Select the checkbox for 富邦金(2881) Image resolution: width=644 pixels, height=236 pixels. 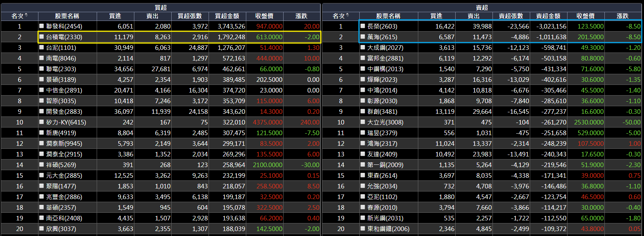(x=363, y=58)
